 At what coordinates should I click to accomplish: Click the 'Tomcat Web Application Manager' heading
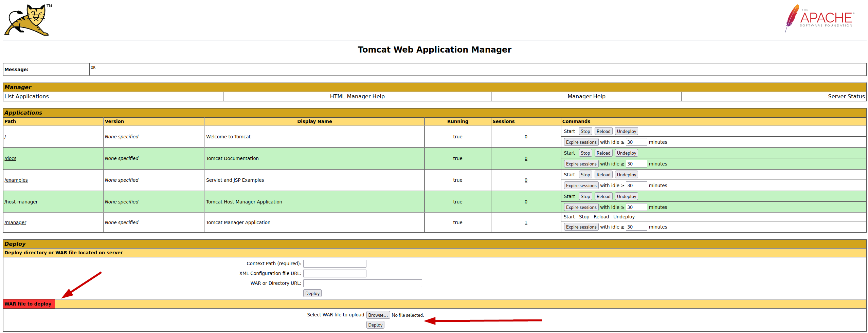pyautogui.click(x=435, y=50)
